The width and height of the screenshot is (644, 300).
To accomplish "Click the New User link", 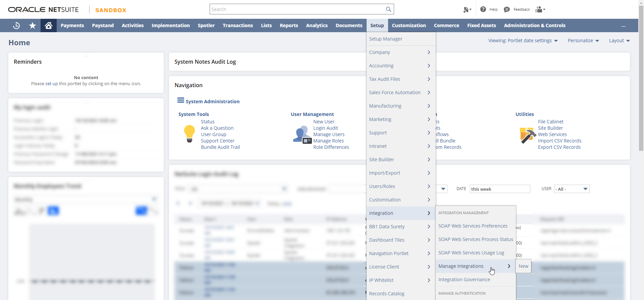I will tap(324, 122).
